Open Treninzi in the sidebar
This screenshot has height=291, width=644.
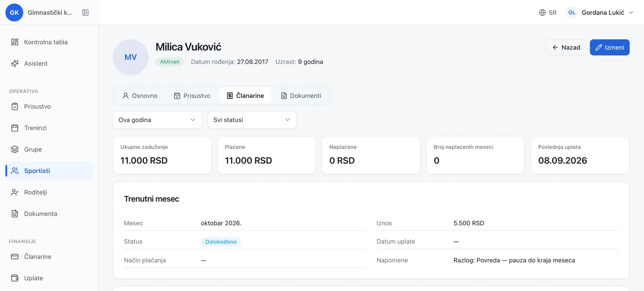coord(49,128)
